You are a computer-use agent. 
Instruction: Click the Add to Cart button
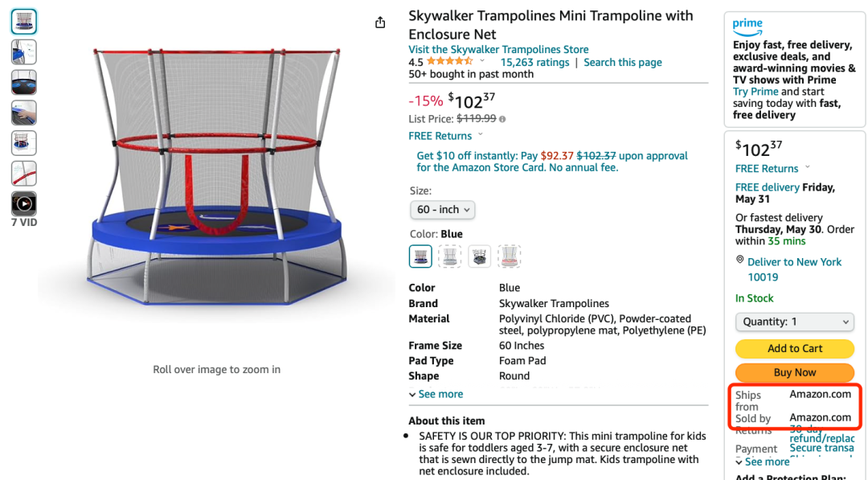(794, 348)
